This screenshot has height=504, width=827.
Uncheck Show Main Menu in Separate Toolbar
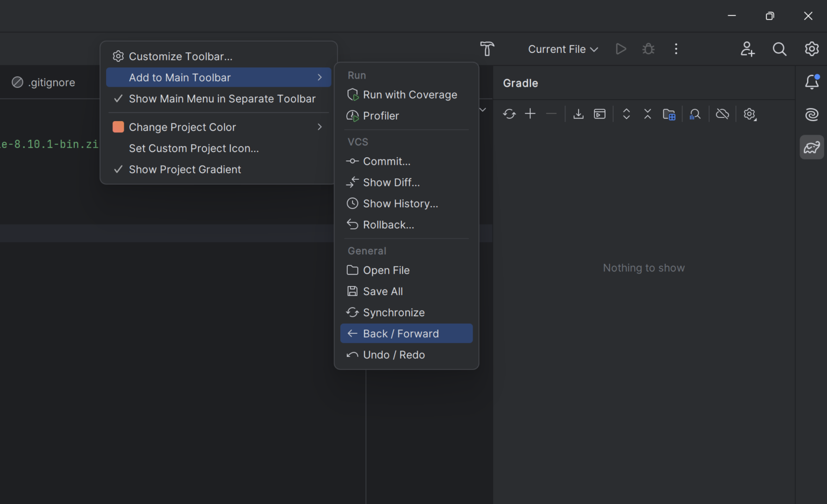point(222,99)
